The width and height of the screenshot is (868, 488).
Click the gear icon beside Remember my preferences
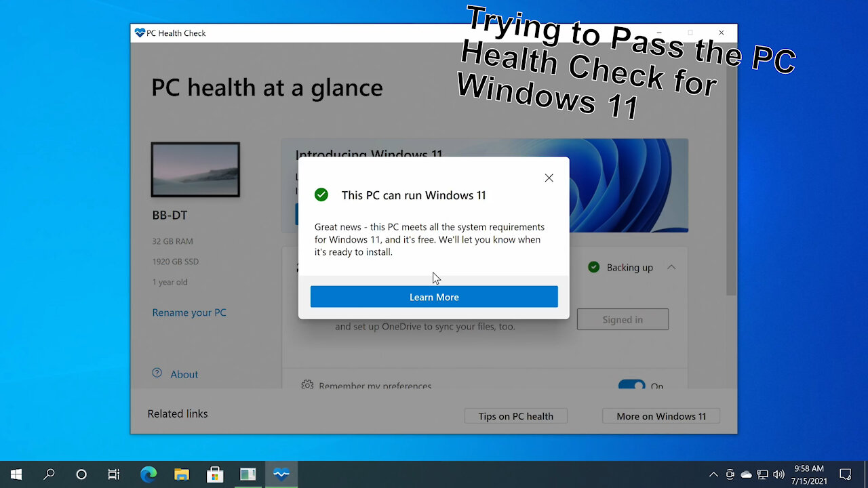click(x=307, y=385)
